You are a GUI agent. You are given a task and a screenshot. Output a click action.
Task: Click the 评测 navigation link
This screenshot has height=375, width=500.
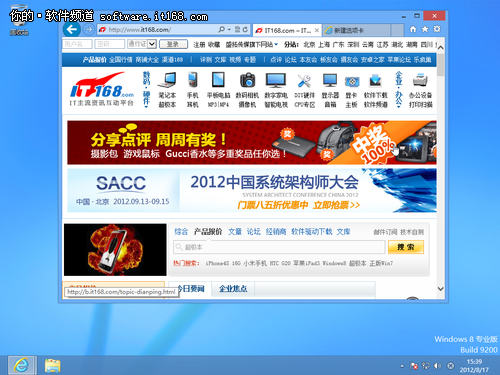[205, 60]
